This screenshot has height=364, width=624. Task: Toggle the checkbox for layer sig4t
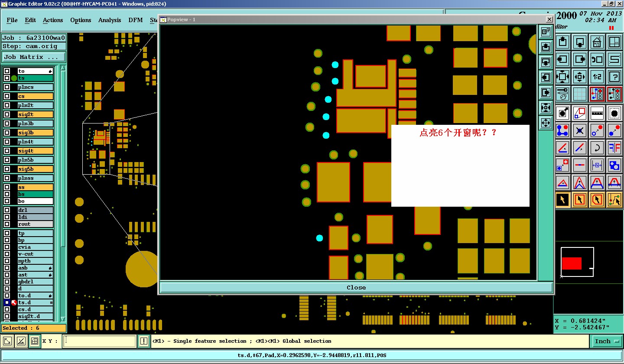click(x=7, y=151)
